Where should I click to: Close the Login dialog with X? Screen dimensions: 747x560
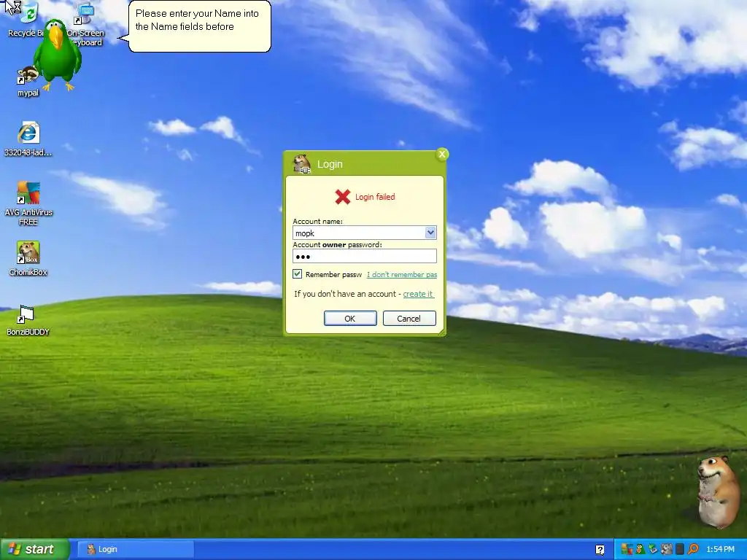click(442, 154)
